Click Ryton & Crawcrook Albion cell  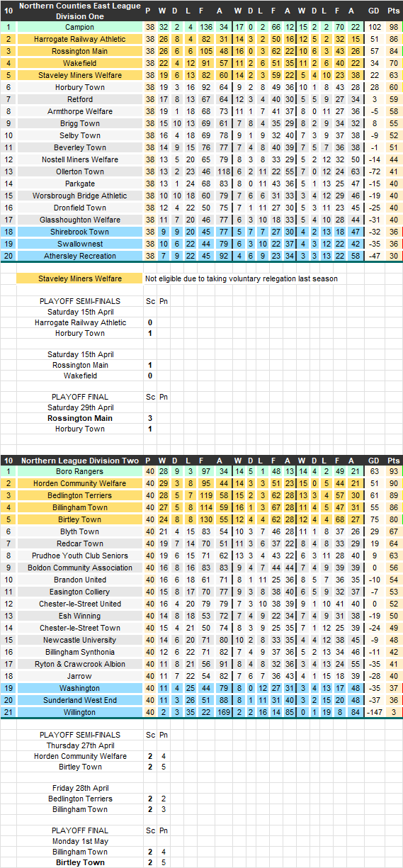click(79, 664)
